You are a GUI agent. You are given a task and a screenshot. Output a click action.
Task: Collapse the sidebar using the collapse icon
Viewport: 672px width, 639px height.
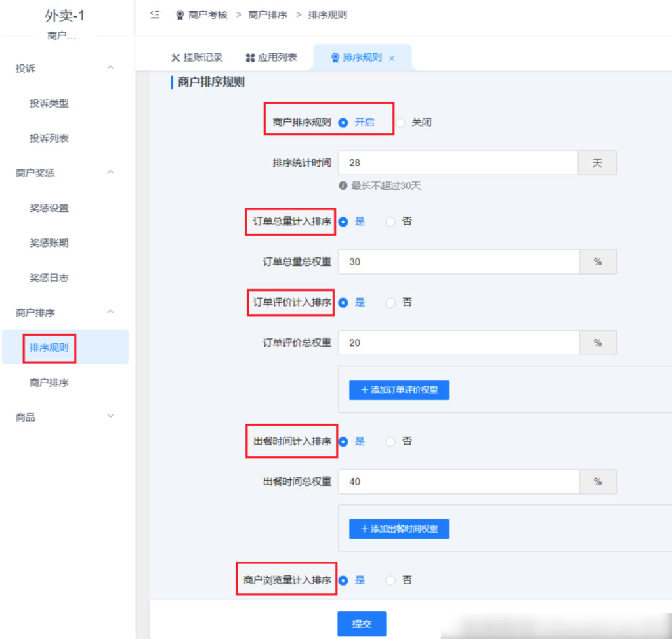[155, 14]
